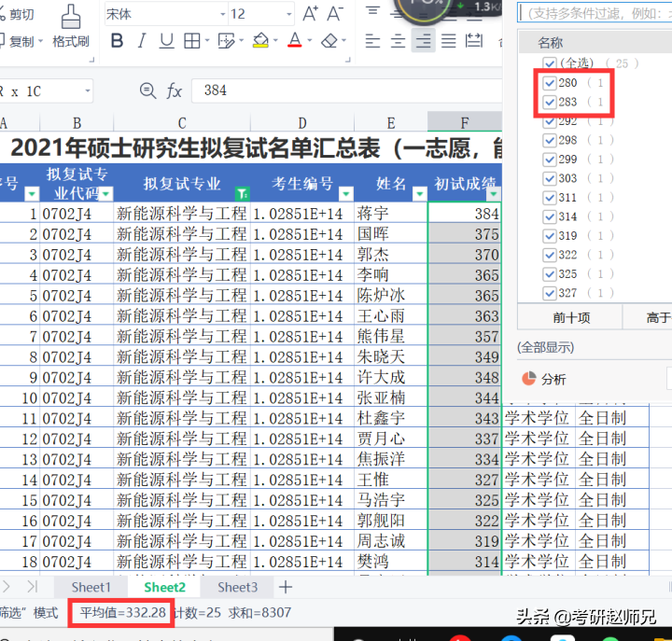Uncheck the 303 filter value
The image size is (672, 641).
[549, 178]
